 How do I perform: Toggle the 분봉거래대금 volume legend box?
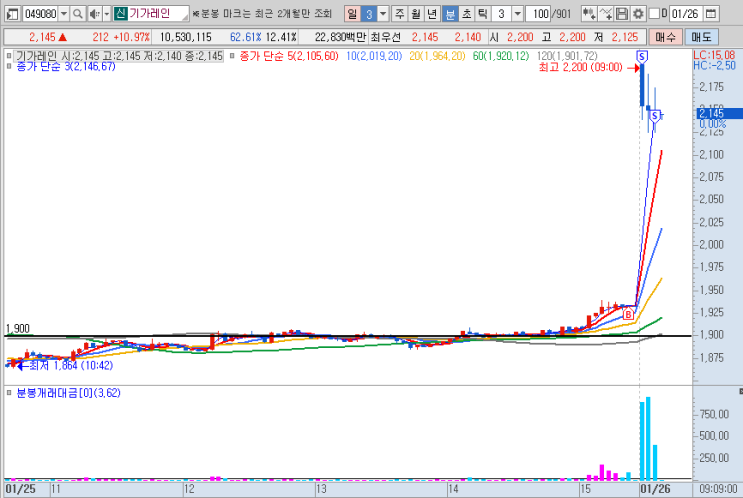coord(9,393)
